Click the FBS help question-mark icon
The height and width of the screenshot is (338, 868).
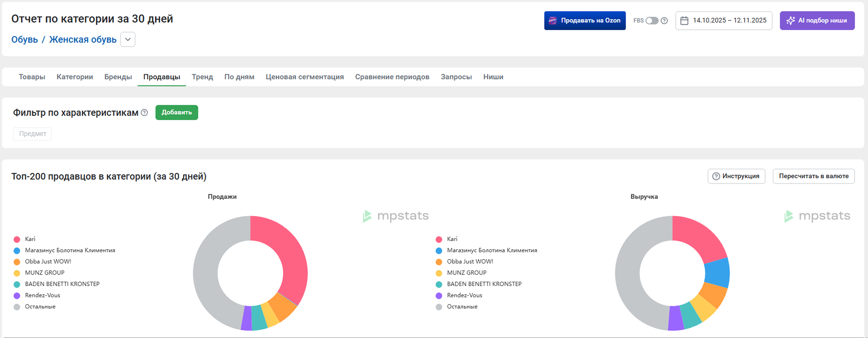(x=664, y=21)
